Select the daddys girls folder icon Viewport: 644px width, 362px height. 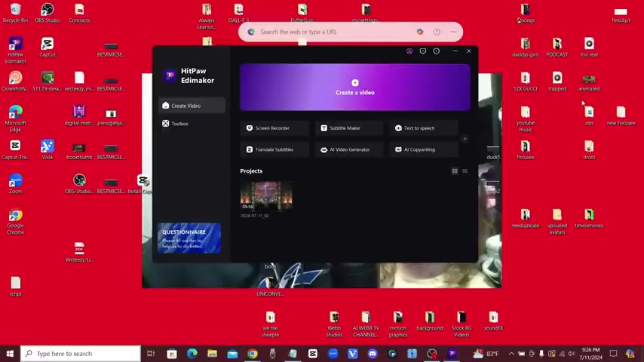point(526,47)
